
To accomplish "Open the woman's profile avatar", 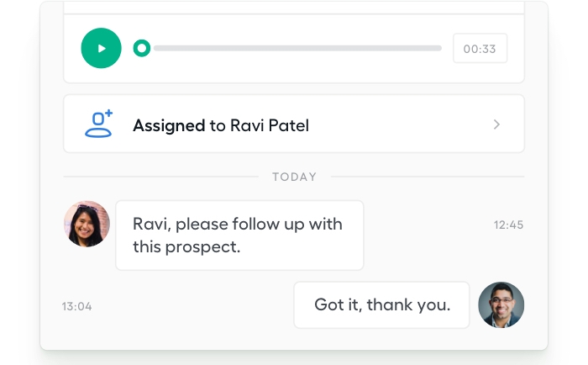I will click(x=87, y=224).
